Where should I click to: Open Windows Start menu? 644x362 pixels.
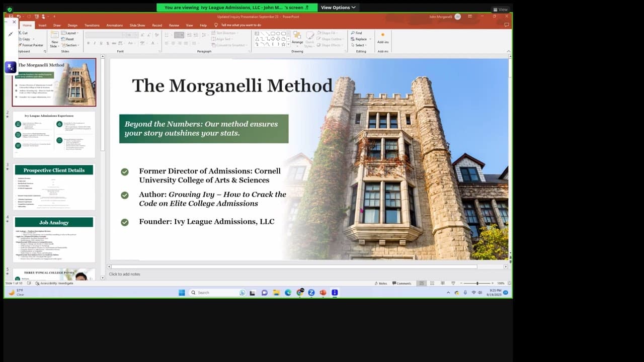pyautogui.click(x=182, y=293)
